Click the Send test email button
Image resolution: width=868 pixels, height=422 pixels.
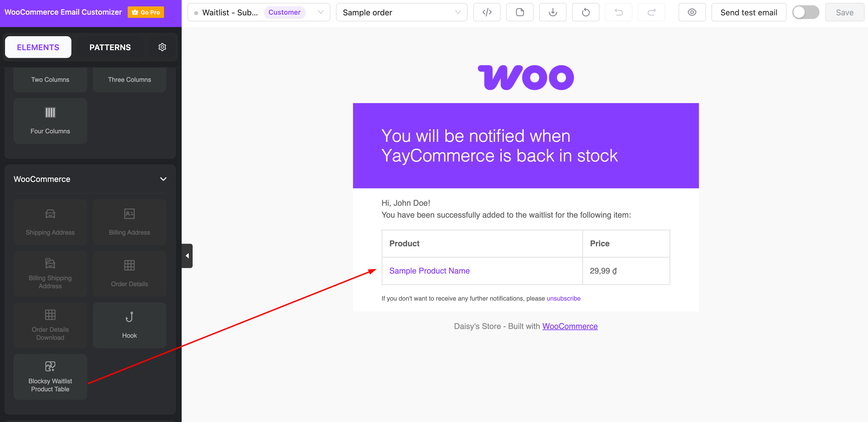(748, 12)
